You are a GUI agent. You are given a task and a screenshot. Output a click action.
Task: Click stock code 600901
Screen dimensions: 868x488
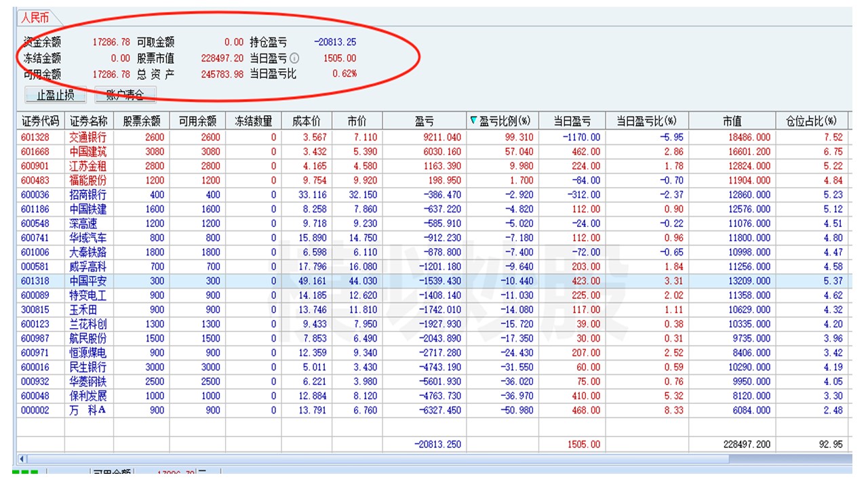[35, 166]
